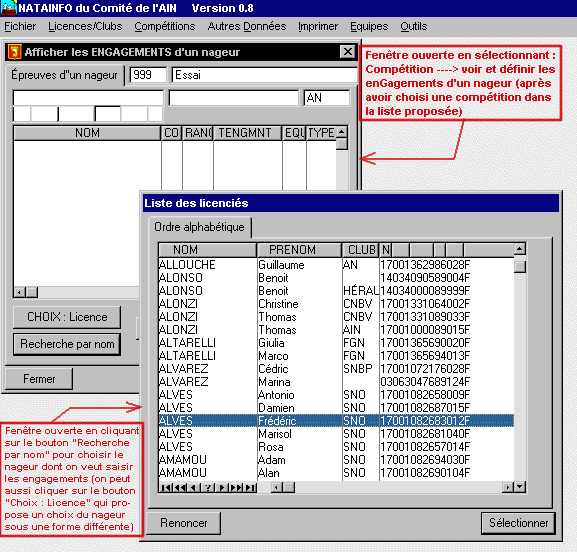Viewport: 577px width, 552px height.
Task: Jump to first record in licenciés navigator
Action: 166,487
